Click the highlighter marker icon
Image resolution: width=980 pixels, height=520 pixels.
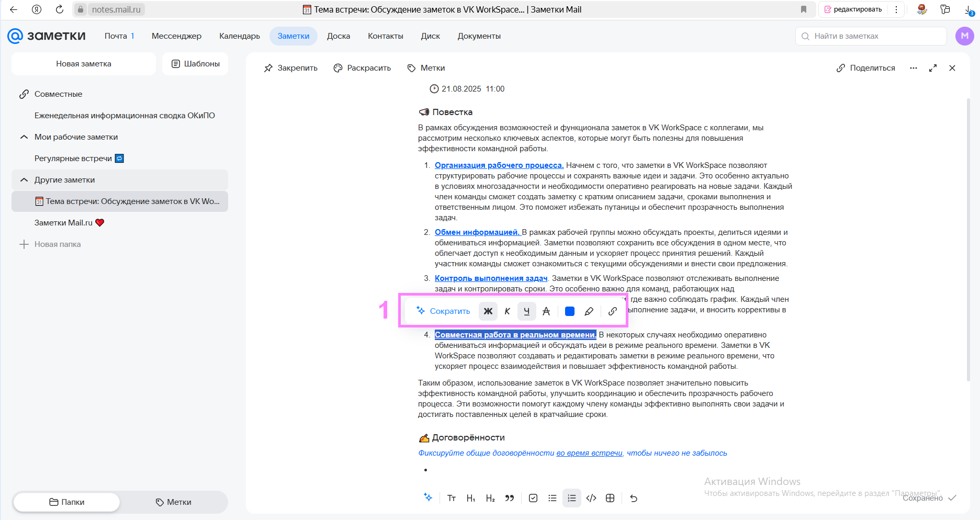tap(589, 311)
